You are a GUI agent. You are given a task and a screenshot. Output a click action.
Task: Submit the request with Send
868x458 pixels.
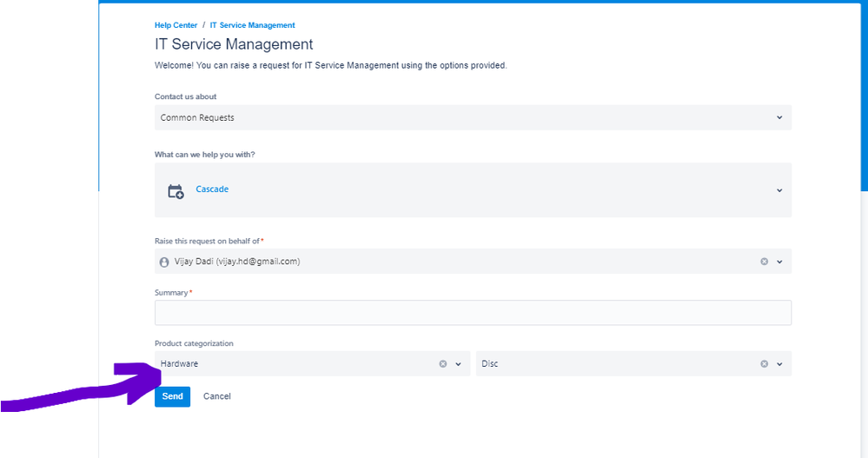[x=172, y=396]
